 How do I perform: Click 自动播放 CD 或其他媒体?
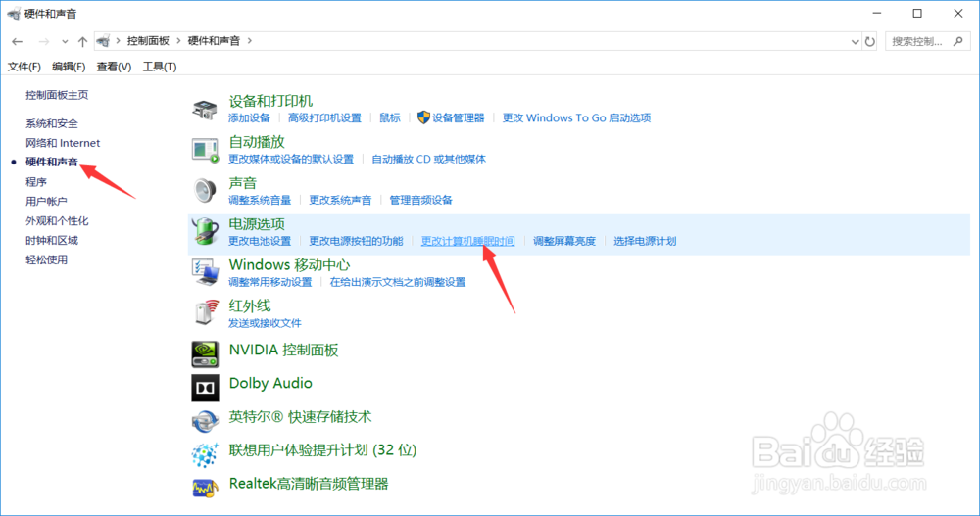point(428,160)
